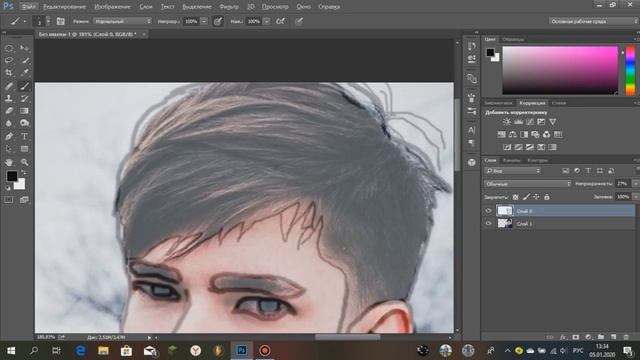Open the Character panel icon
The height and width of the screenshot is (360, 640).
point(471,130)
